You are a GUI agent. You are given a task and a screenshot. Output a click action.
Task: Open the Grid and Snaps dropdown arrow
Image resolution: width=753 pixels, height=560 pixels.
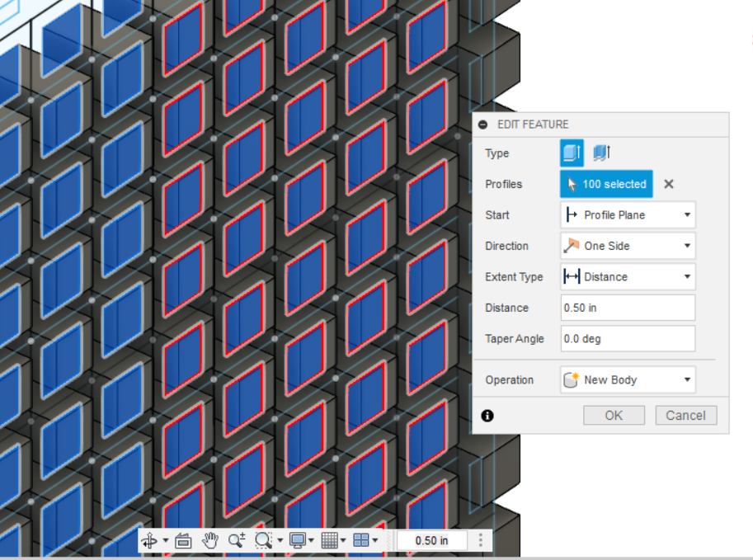pos(343,540)
